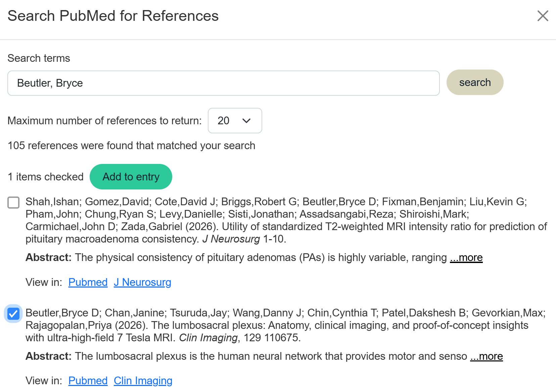The width and height of the screenshot is (556, 392).
Task: Click the "105 references were found" message
Action: [x=131, y=145]
